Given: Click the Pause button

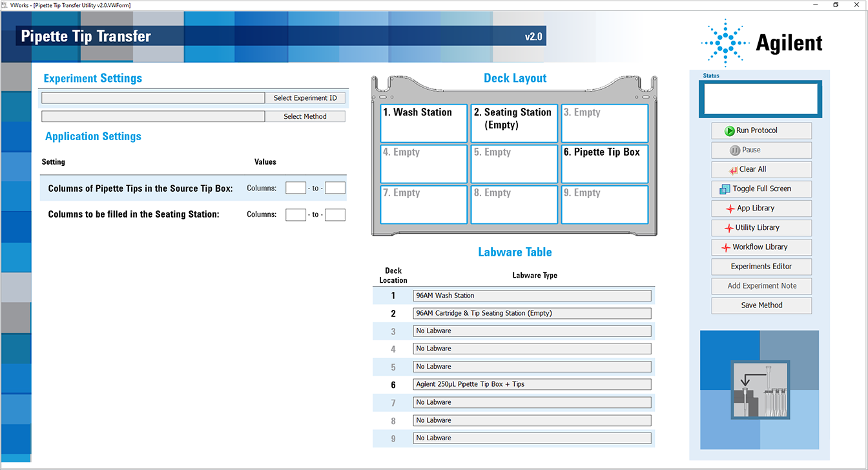Looking at the screenshot, I should pos(761,150).
